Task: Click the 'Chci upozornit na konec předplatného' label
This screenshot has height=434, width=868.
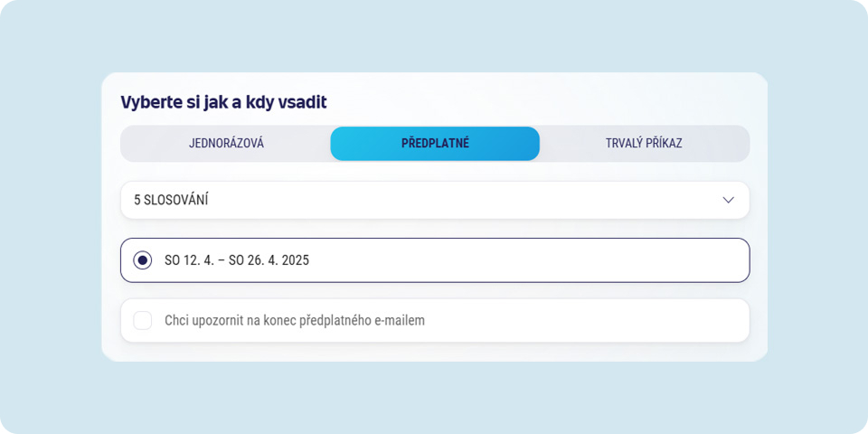Action: [x=295, y=320]
